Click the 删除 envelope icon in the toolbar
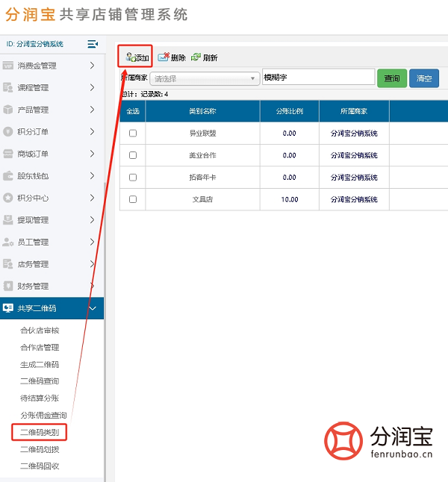The height and width of the screenshot is (482, 448). (164, 57)
